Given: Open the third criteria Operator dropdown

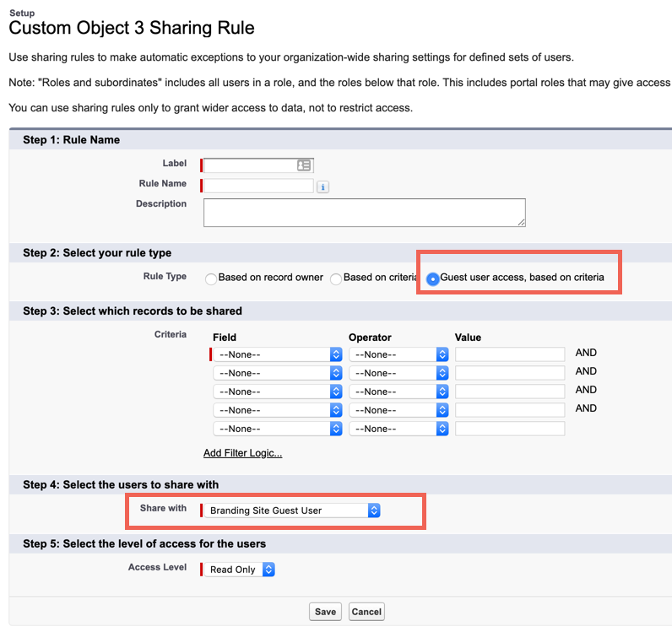Looking at the screenshot, I should [x=398, y=392].
